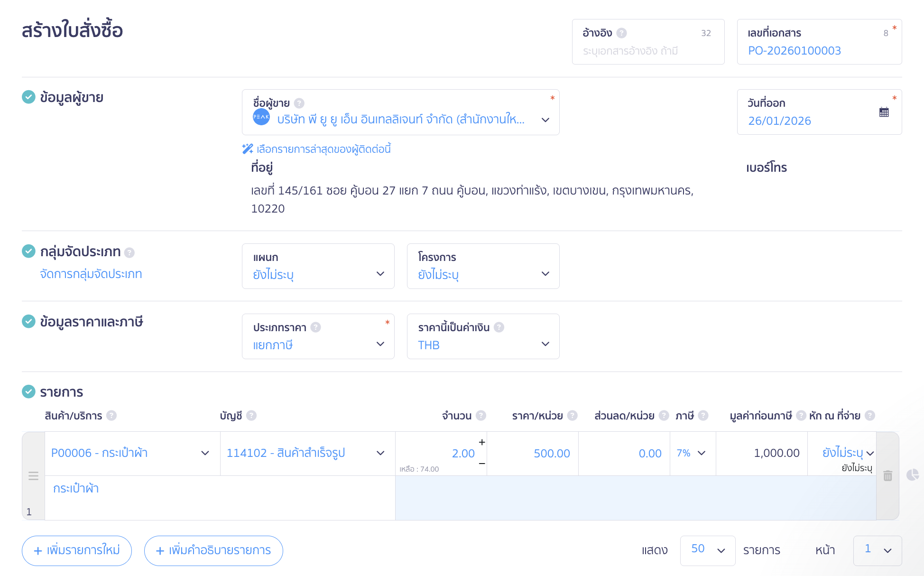Screen dimensions: 924x576
Task: Increase quantity with the plus stepper
Action: point(481,442)
